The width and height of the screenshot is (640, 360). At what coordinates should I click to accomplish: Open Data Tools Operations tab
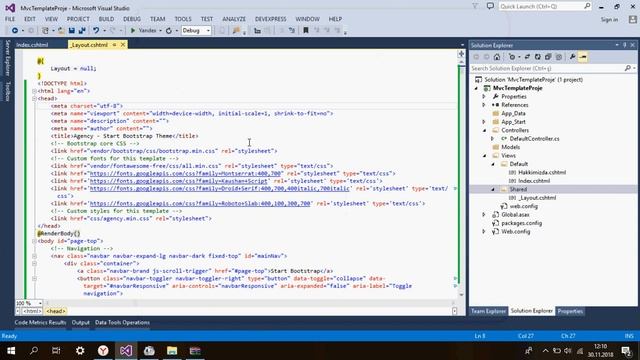[122, 322]
